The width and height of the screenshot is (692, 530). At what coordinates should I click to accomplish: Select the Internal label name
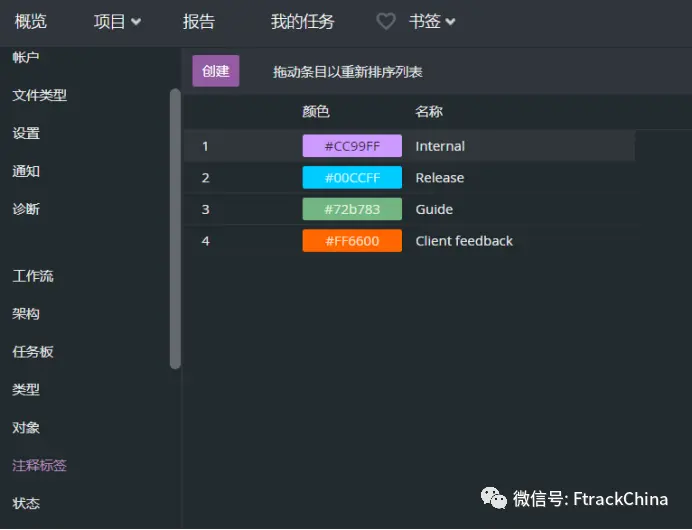(440, 146)
